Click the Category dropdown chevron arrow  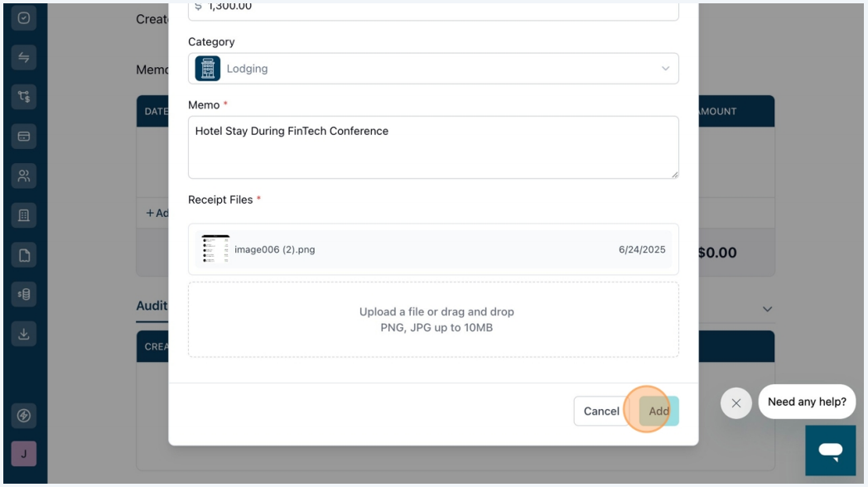pyautogui.click(x=665, y=69)
